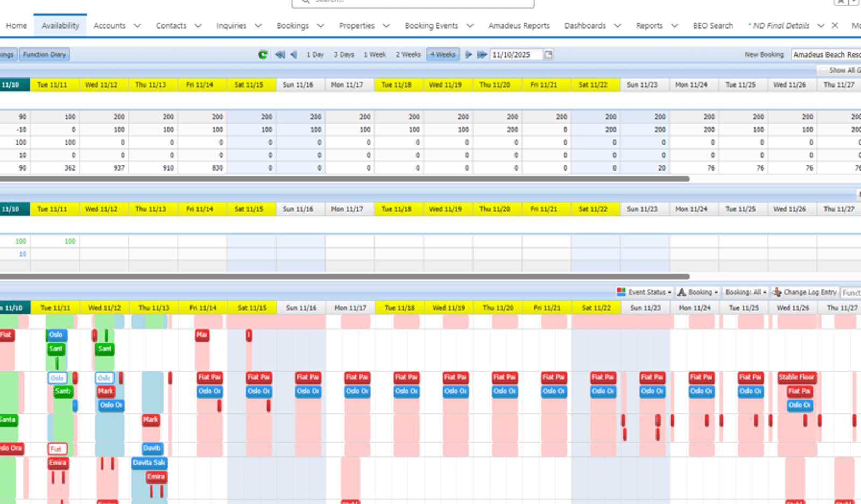Viewport: 861px width, 504px height.
Task: Close the ND Final Details tab
Action: click(835, 25)
